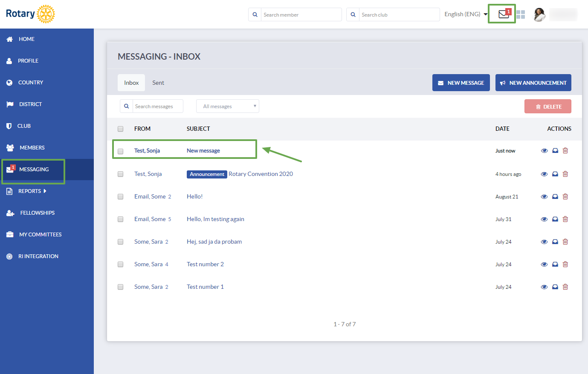The height and width of the screenshot is (374, 588).
Task: Delete the 'New message' row via trash icon
Action: click(565, 150)
